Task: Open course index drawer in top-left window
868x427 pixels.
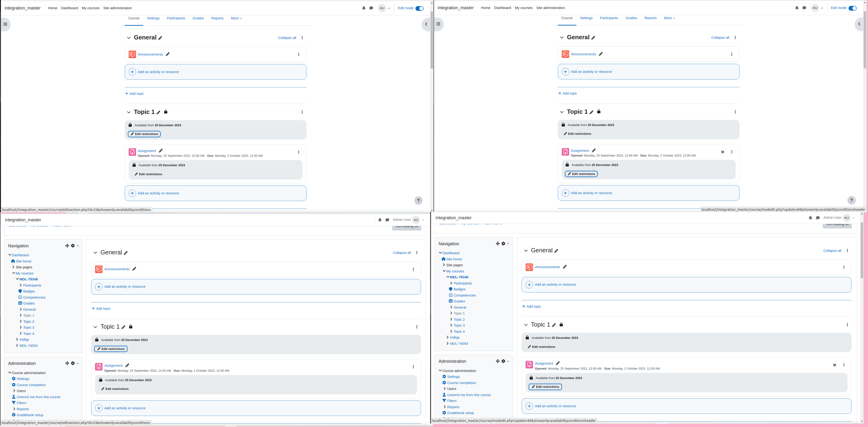Action: [x=5, y=24]
